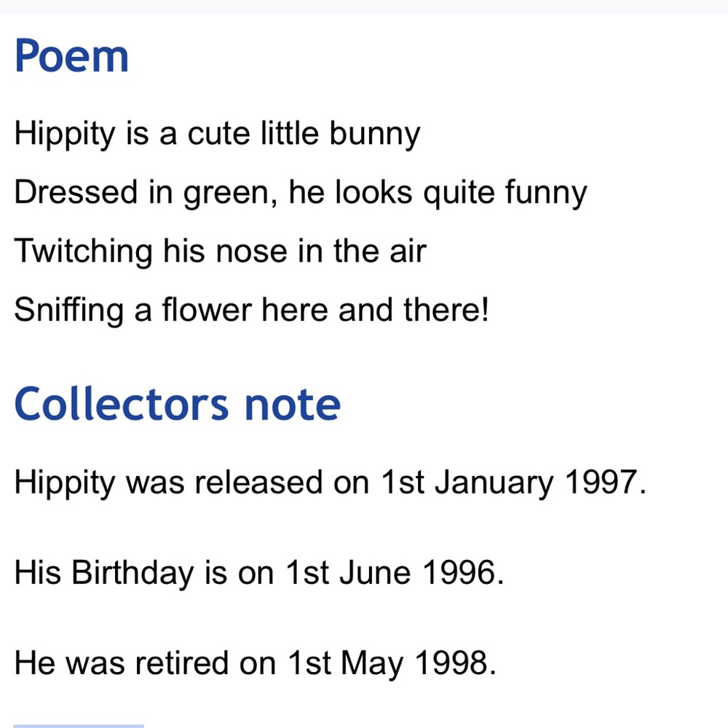The width and height of the screenshot is (728, 728).
Task: Click the word Twitching
Action: [x=84, y=251]
